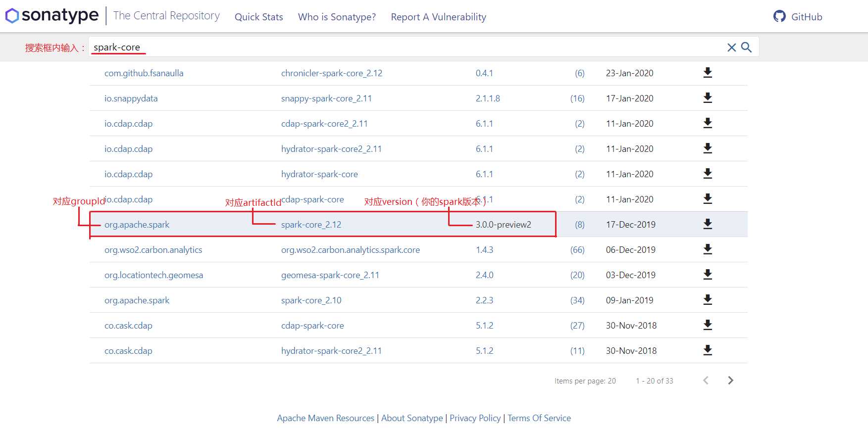Download org.wso2.carbon.analytics.spark.core artifact

708,249
